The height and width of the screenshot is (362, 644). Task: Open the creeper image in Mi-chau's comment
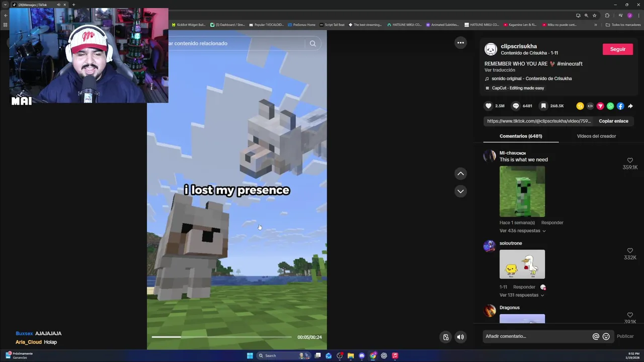tap(522, 192)
